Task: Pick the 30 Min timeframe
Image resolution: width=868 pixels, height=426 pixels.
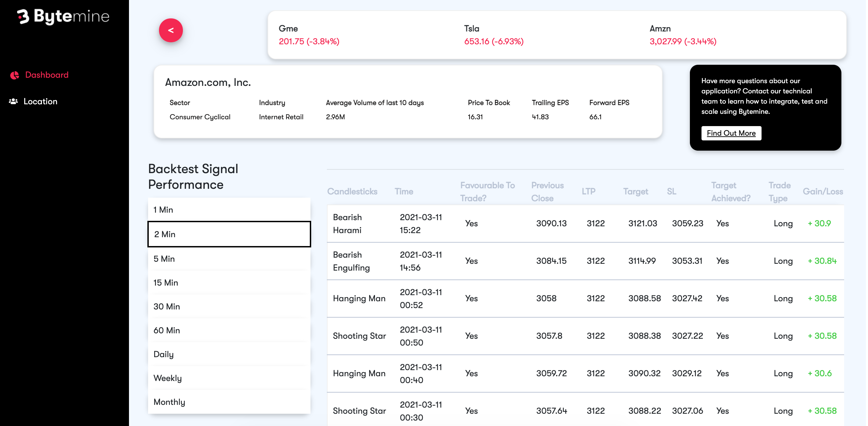Action: pos(229,307)
